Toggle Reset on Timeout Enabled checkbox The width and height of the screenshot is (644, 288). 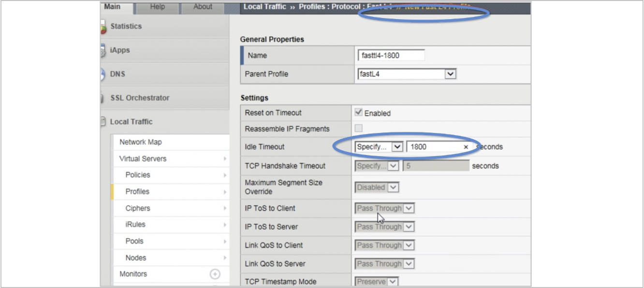358,112
